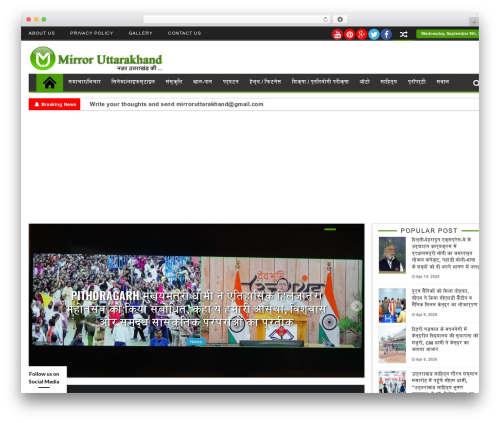The width and height of the screenshot is (500, 423).
Task: Open the Gallery menu item
Action: [140, 33]
